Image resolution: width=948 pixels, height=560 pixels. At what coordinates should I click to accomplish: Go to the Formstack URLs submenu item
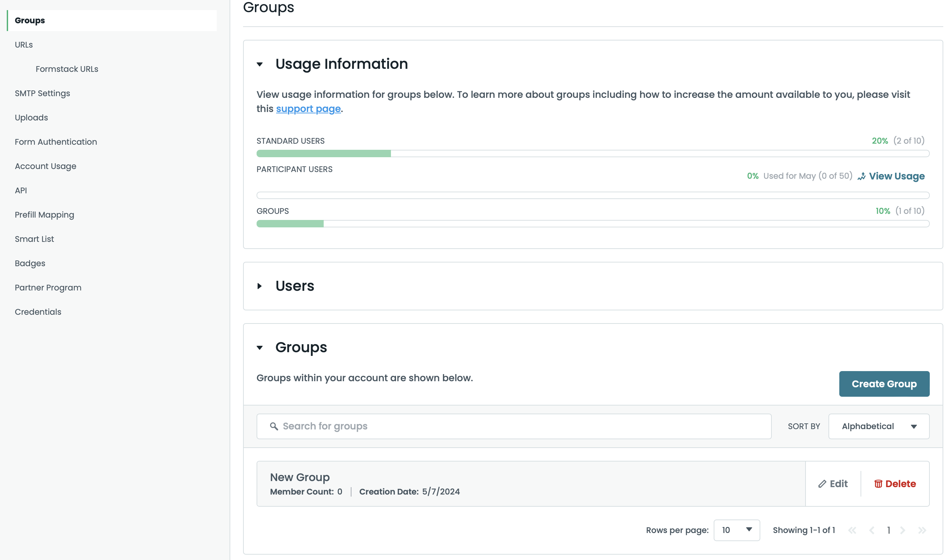(67, 69)
